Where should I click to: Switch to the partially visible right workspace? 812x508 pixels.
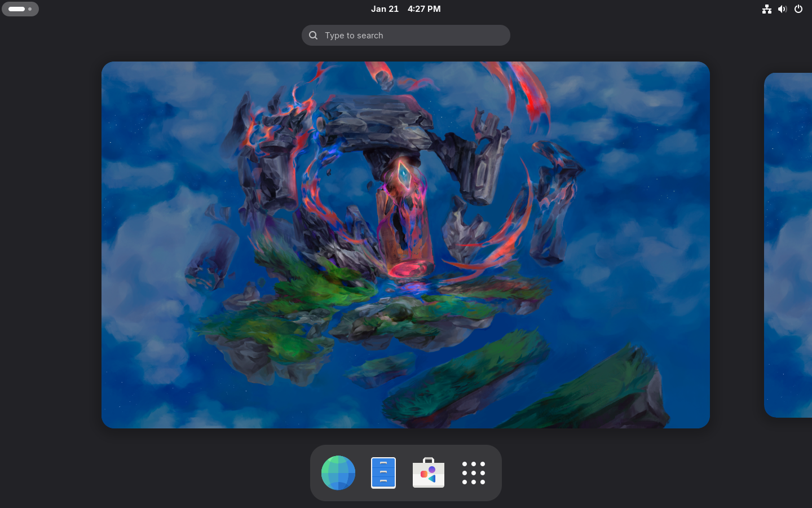(x=788, y=245)
